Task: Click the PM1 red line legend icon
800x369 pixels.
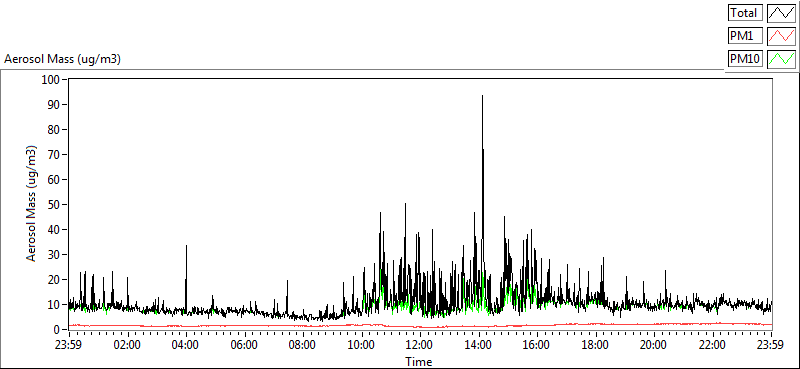Action: [x=782, y=36]
